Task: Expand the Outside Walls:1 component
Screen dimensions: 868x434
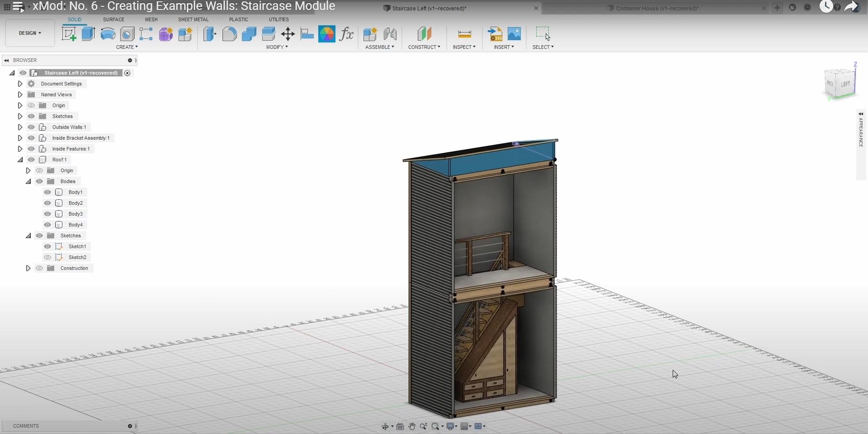Action: (x=20, y=127)
